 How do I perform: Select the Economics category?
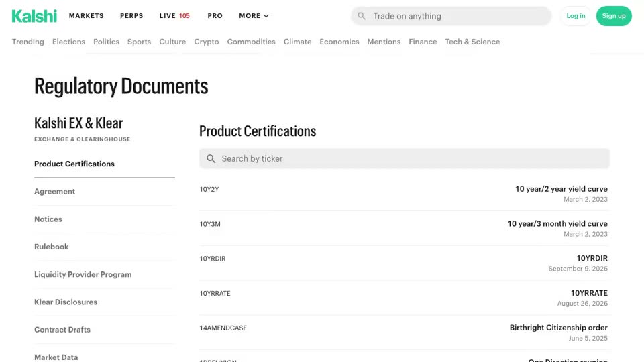coord(339,42)
